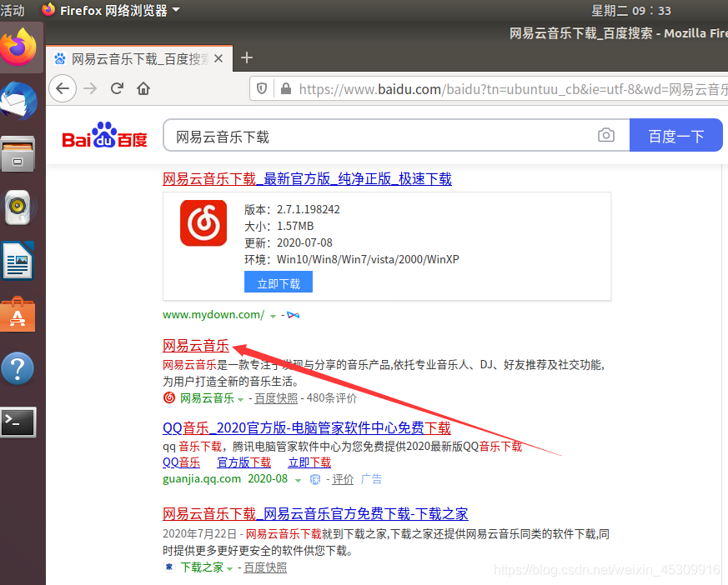The width and height of the screenshot is (728, 585).
Task: Open the 网易云音乐 official site result
Action: (196, 345)
